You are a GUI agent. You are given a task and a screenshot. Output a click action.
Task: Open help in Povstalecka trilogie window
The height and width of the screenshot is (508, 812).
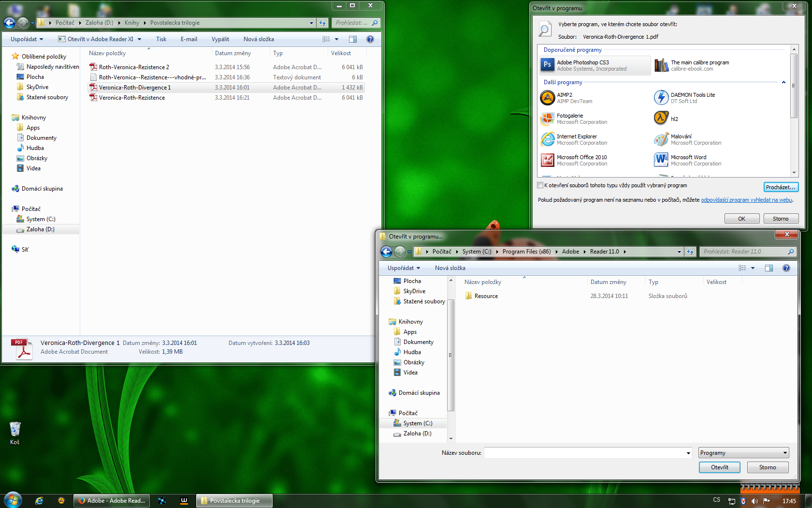[x=370, y=39]
